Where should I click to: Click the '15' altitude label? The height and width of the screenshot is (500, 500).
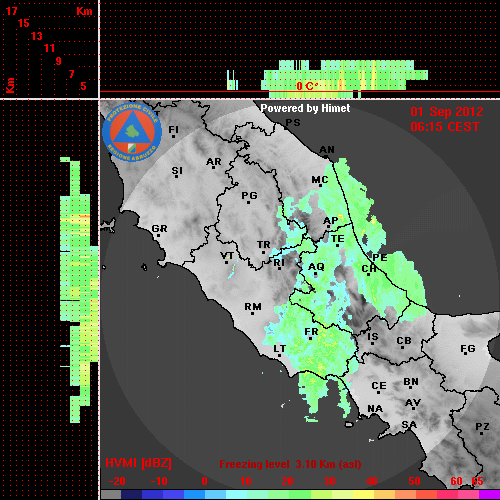coord(24,23)
